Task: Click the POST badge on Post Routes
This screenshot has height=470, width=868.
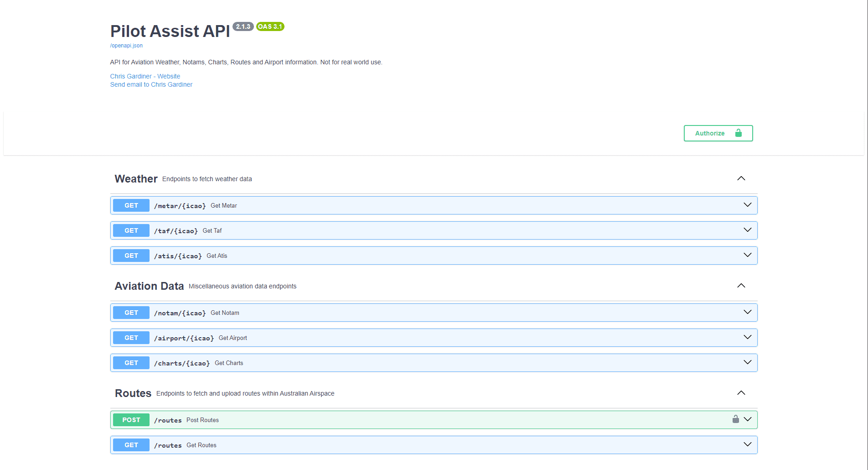Action: [x=131, y=420]
